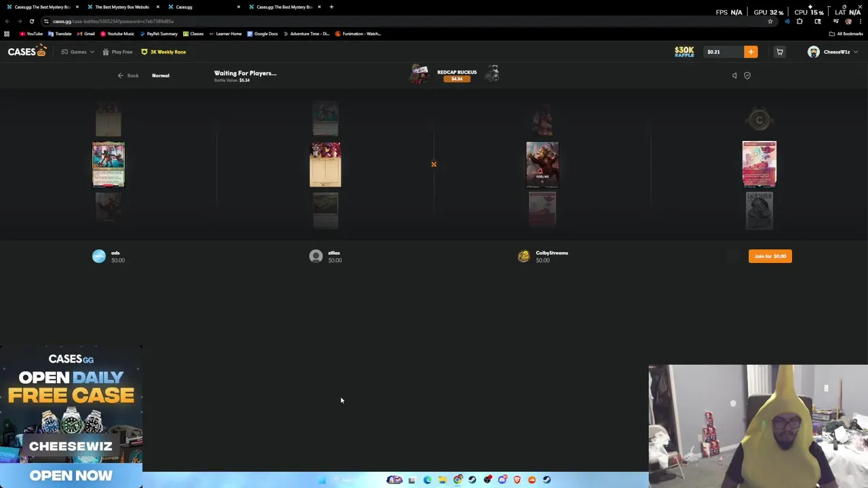Open the PayPal Summary bookmark

pos(158,34)
